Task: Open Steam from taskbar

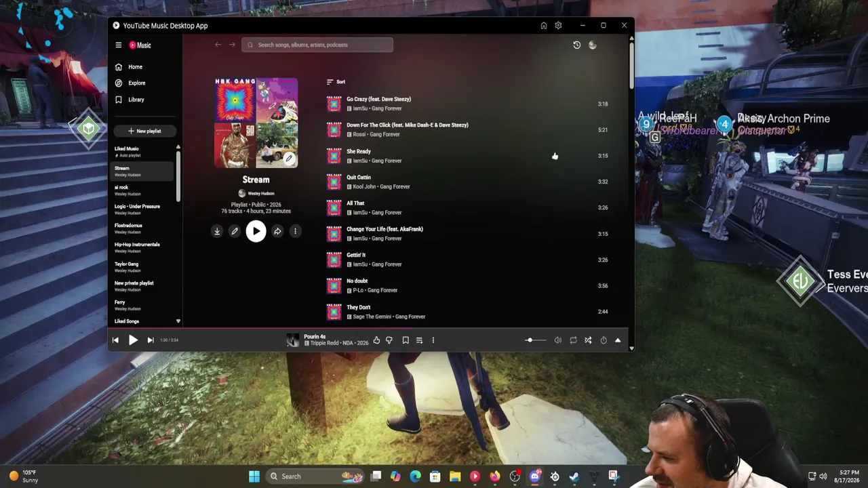Action: [574, 476]
